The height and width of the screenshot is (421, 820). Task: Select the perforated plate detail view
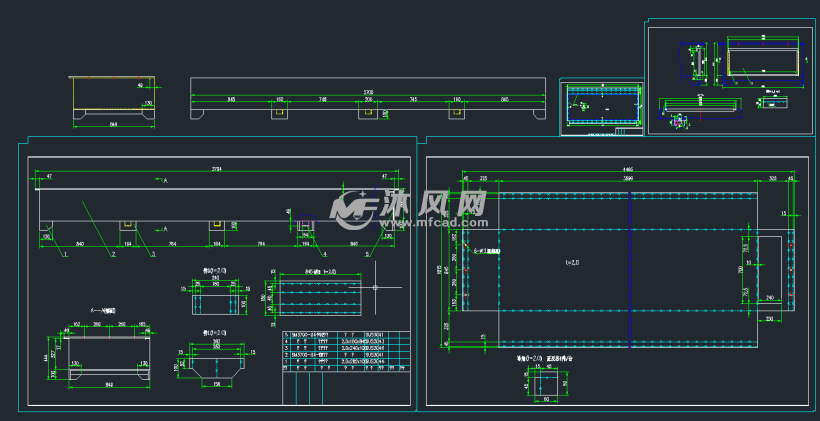pos(316,299)
